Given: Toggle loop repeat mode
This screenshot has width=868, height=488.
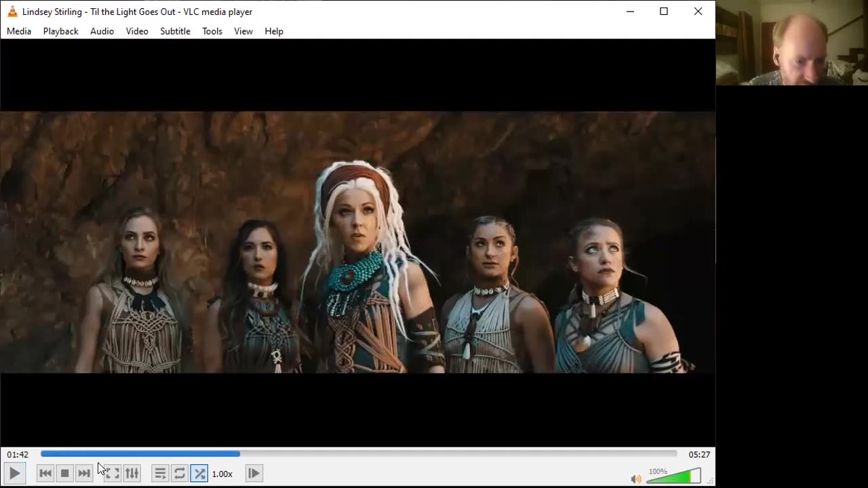Looking at the screenshot, I should click(180, 473).
